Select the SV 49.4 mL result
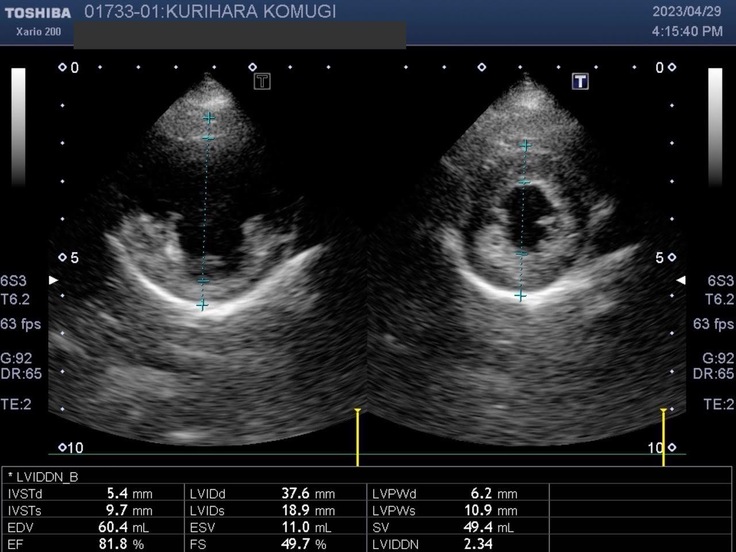The height and width of the screenshot is (552, 736). coord(492,526)
